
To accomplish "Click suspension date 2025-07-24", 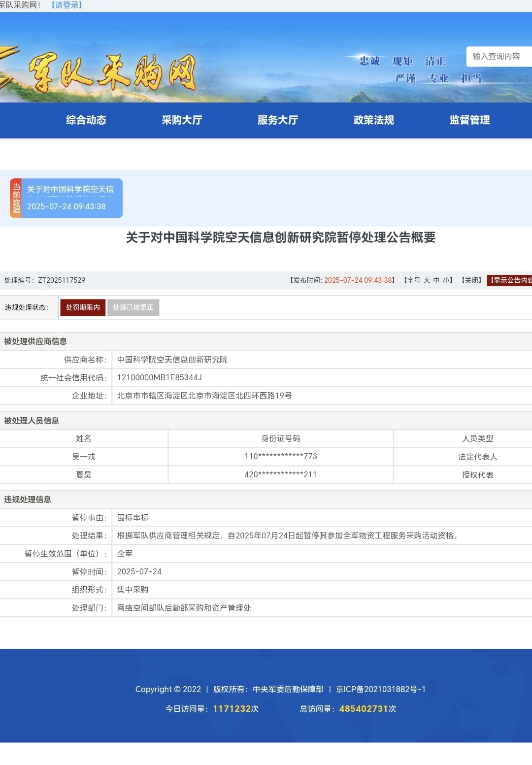I will click(x=139, y=572).
